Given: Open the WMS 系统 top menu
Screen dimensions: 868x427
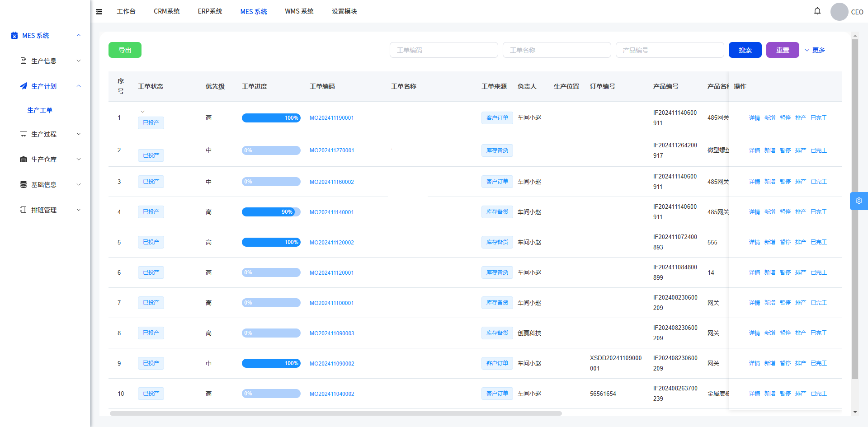Looking at the screenshot, I should click(299, 11).
